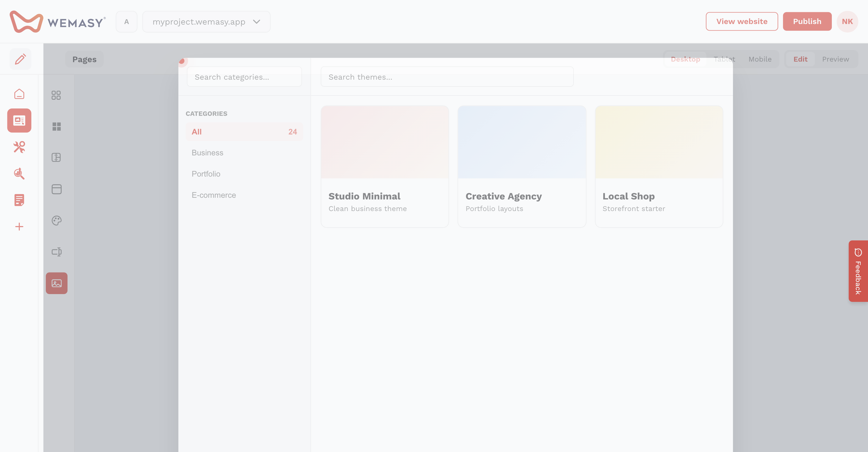The width and height of the screenshot is (868, 452).
Task: Click the Search categories field
Action: coord(244,77)
